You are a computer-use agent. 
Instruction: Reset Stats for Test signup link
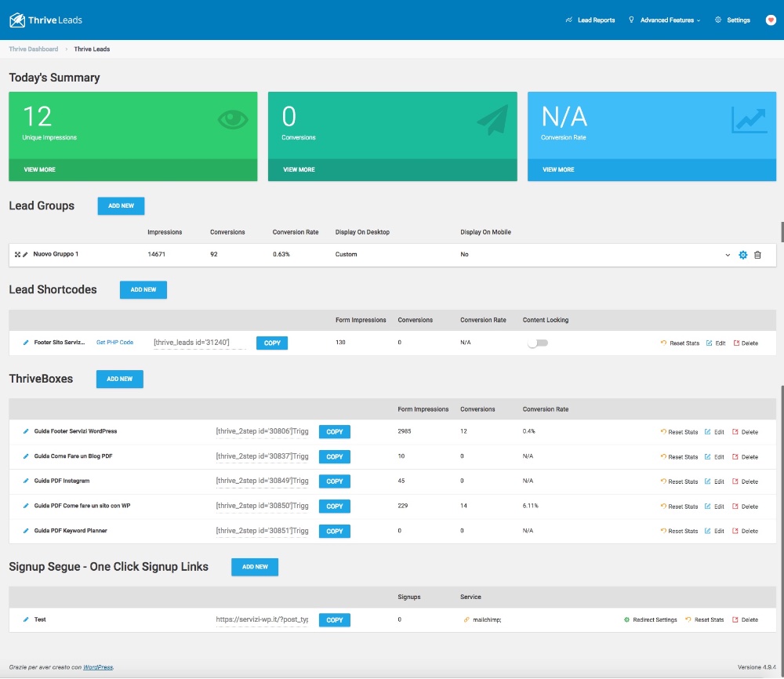705,620
